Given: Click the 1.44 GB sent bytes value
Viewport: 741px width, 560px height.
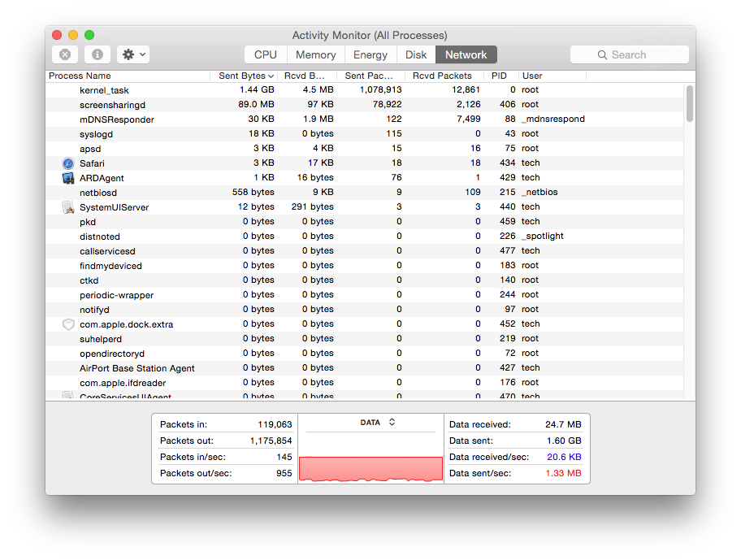Looking at the screenshot, I should (x=257, y=89).
